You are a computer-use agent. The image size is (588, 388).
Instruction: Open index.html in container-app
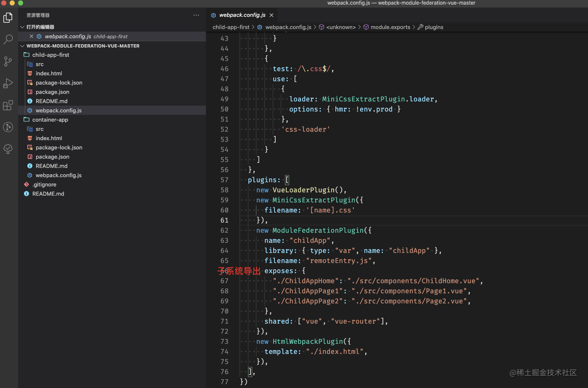pyautogui.click(x=112, y=138)
